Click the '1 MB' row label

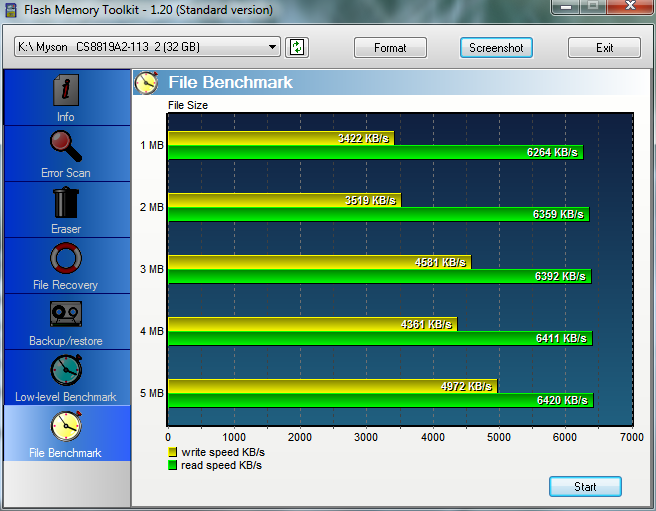[x=151, y=145]
